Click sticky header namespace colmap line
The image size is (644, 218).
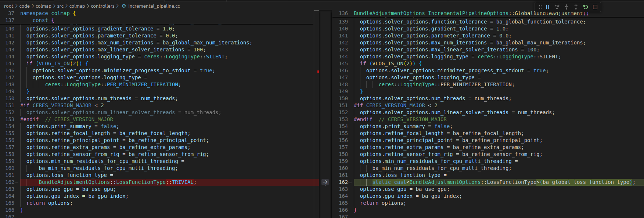click(48, 13)
